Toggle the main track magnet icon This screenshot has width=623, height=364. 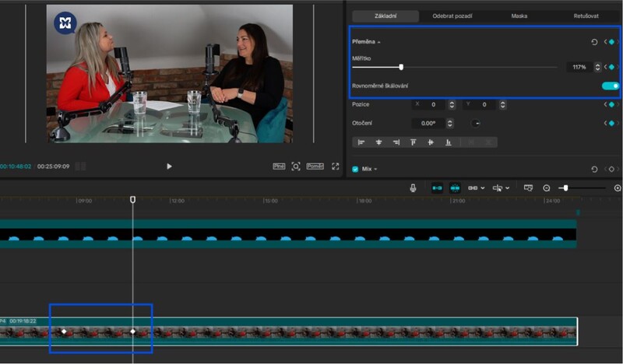pyautogui.click(x=437, y=187)
